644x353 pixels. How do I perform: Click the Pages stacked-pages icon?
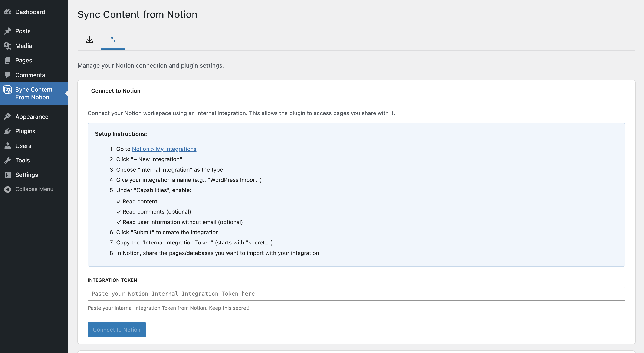point(8,60)
